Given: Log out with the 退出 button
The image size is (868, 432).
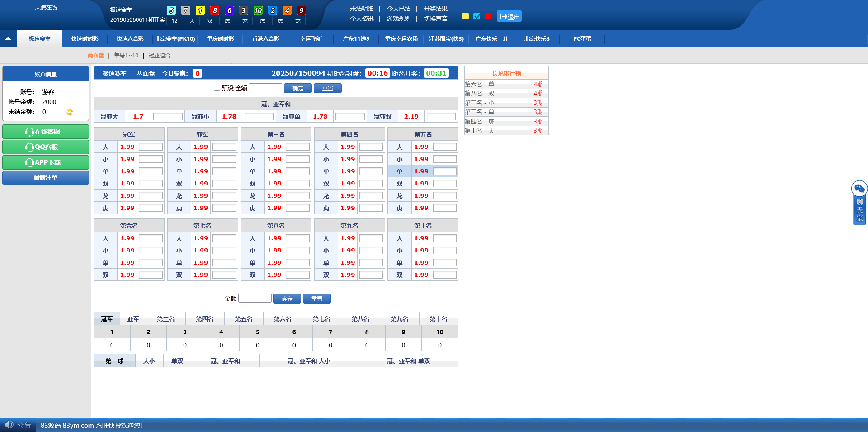Looking at the screenshot, I should point(509,16).
